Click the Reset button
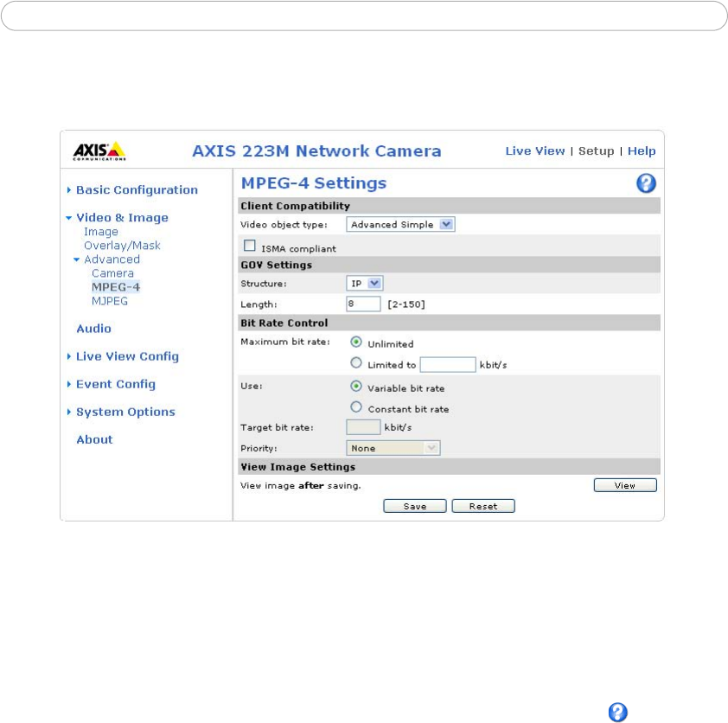The image size is (728, 723). click(483, 506)
